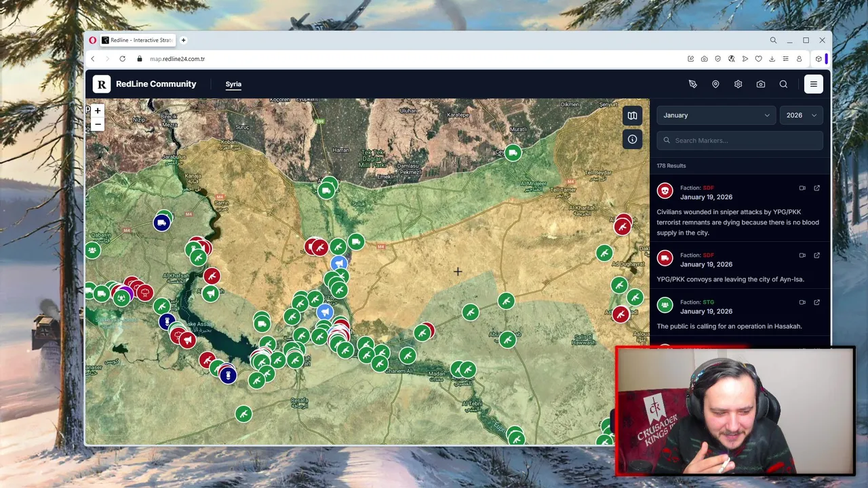This screenshot has width=868, height=488.
Task: Open the header search magnifier
Action: 783,84
